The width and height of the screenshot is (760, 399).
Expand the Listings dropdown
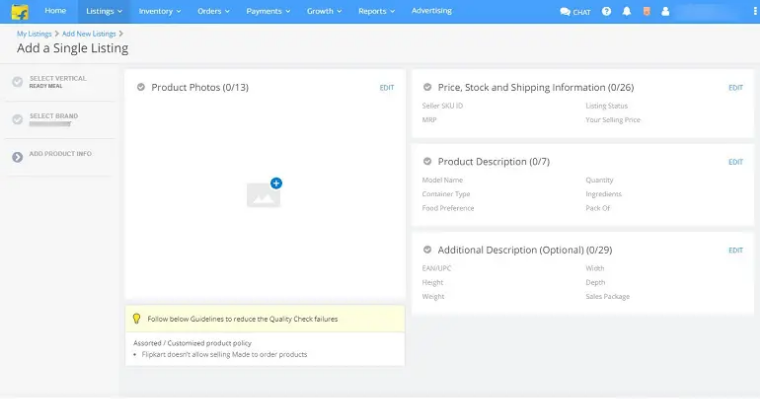tap(104, 11)
